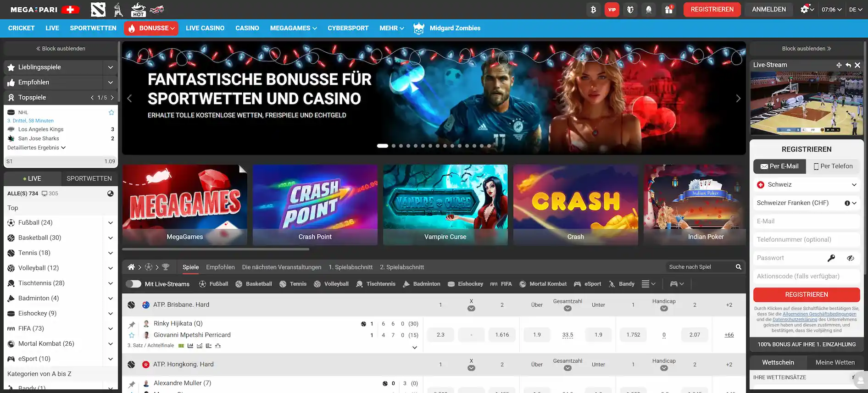Open the VIP icon in header
Image resolution: width=868 pixels, height=393 pixels.
tap(612, 10)
